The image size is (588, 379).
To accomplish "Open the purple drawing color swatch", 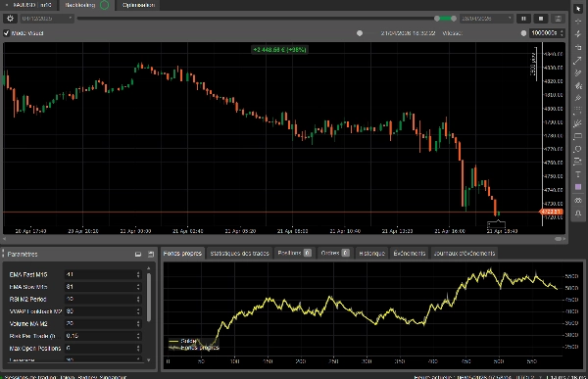I will pyautogui.click(x=578, y=187).
